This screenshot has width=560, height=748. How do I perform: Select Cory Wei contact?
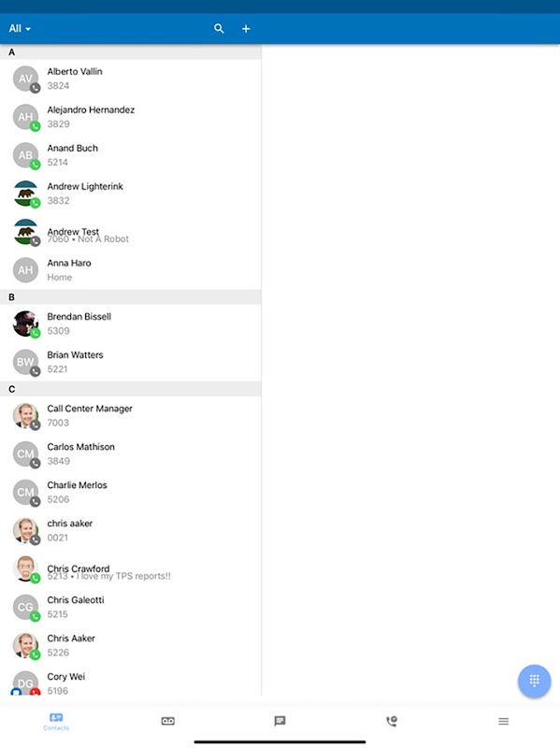click(130, 682)
